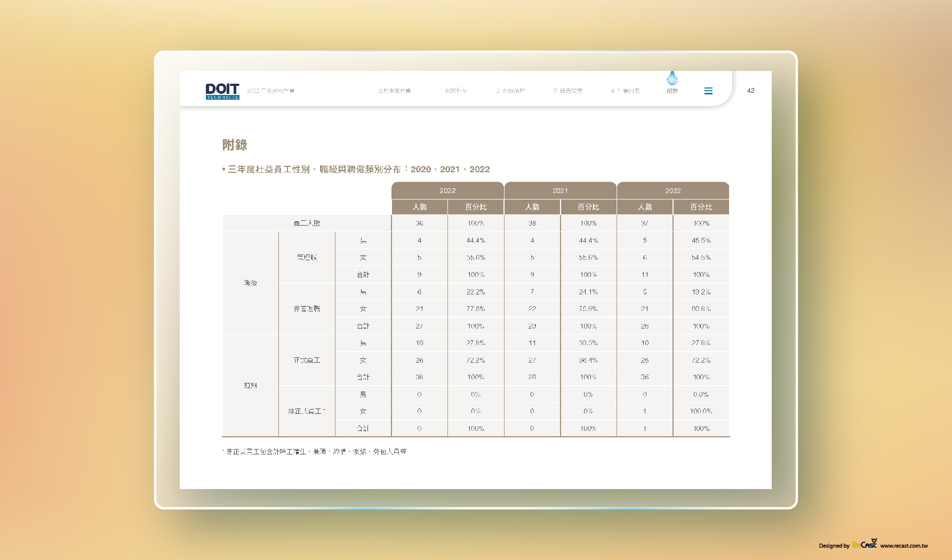Click the 100.0% cell in 非正式員工 rows
This screenshot has height=560, width=952.
[701, 411]
